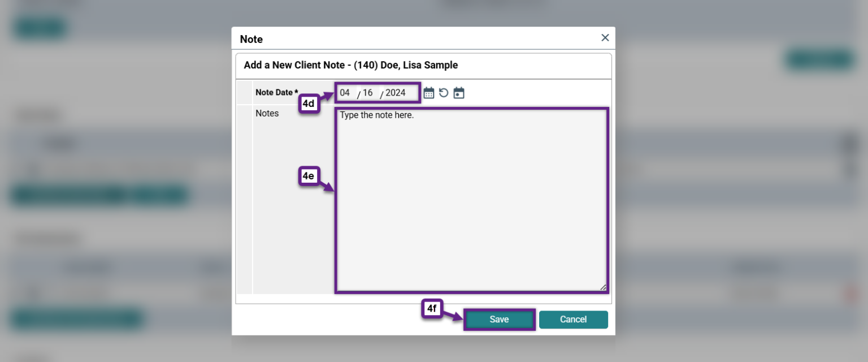
Task: Click the month field showing 04
Action: click(x=345, y=93)
